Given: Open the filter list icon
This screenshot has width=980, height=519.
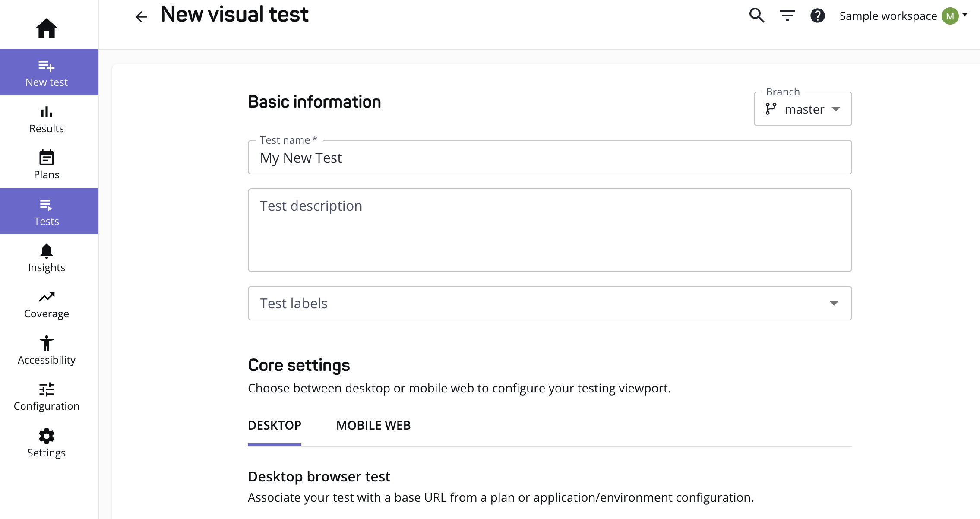Looking at the screenshot, I should (x=787, y=16).
